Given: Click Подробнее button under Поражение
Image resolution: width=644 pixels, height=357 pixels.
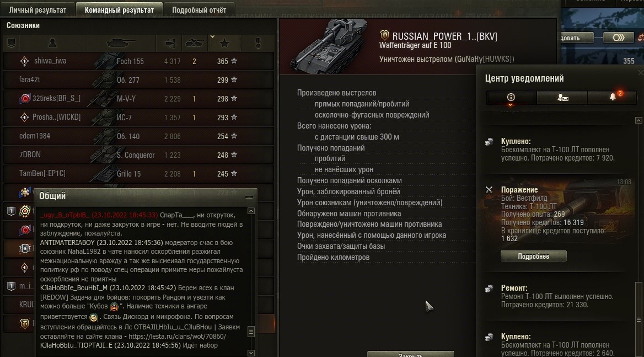Looking at the screenshot, I should 534,257.
